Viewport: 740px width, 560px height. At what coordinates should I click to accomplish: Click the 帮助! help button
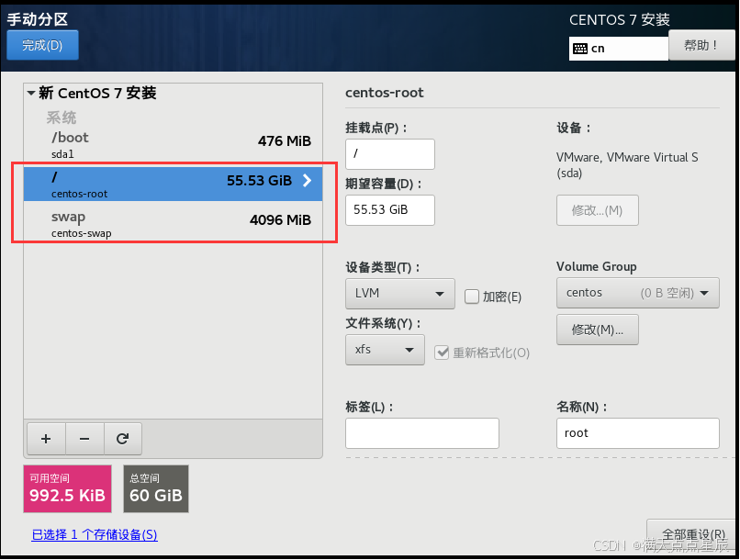pyautogui.click(x=701, y=45)
